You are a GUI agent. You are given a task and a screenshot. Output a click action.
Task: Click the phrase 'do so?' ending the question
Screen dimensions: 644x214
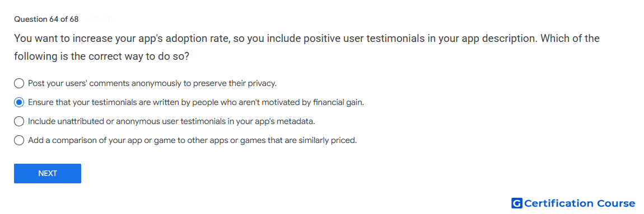pyautogui.click(x=174, y=56)
